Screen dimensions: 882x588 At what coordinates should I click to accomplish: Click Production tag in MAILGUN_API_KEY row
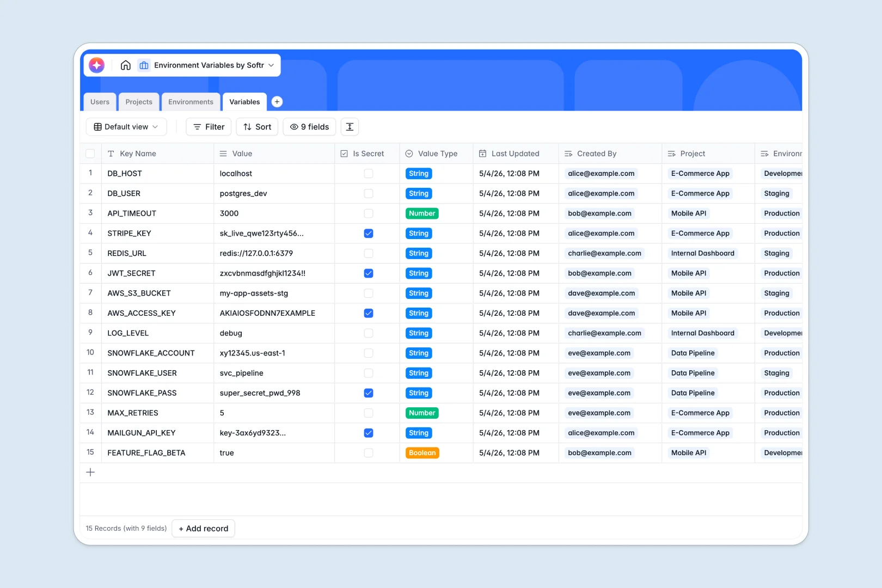click(782, 433)
